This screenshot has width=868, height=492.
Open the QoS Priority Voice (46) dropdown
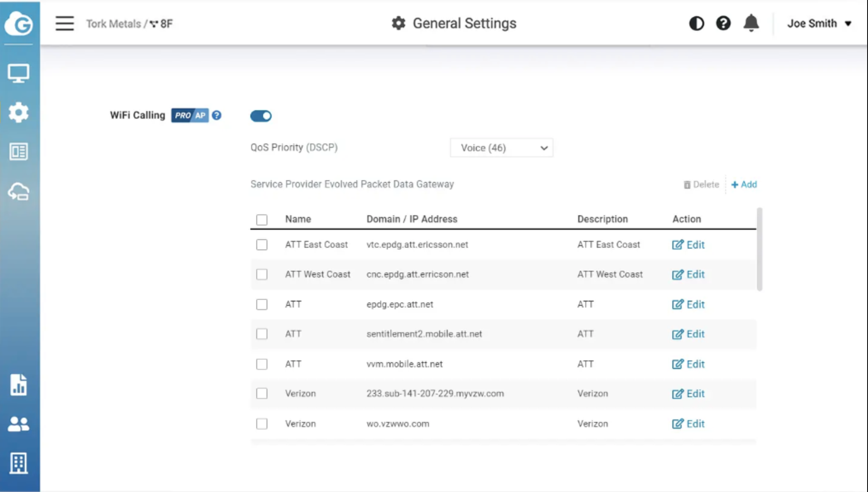coord(501,148)
